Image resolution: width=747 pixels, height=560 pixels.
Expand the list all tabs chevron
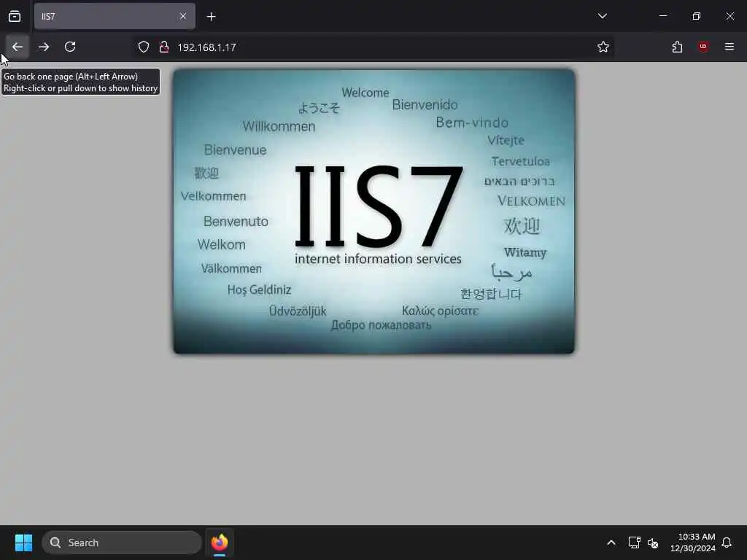[x=602, y=16]
